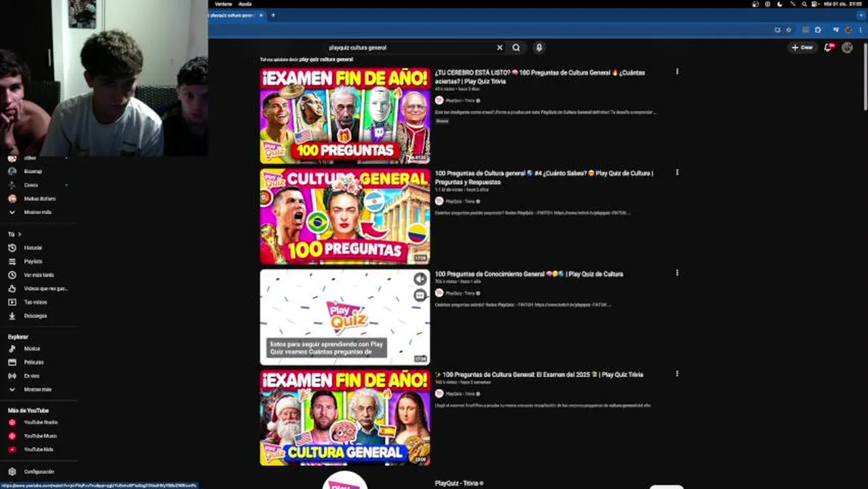This screenshot has width=868, height=489.
Task: Open PlayQuiz - Trivia channel under fourth video
Action: pos(460,394)
